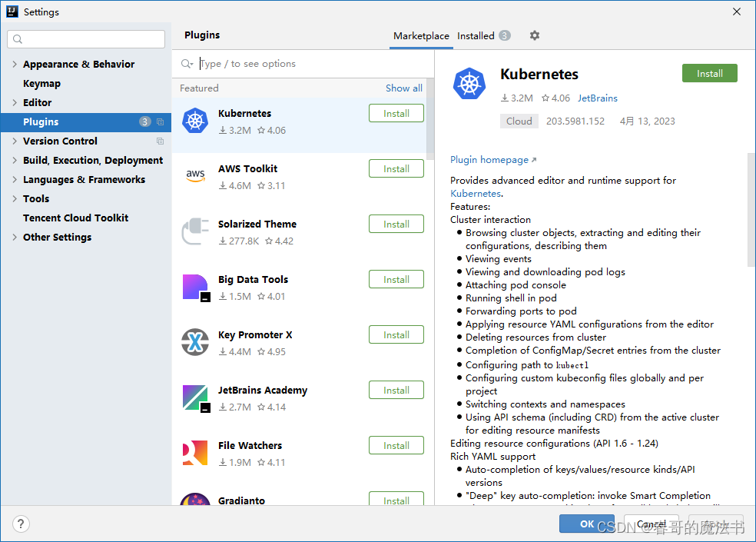The height and width of the screenshot is (542, 756).
Task: Click green Install button in details panel
Action: pyautogui.click(x=710, y=73)
